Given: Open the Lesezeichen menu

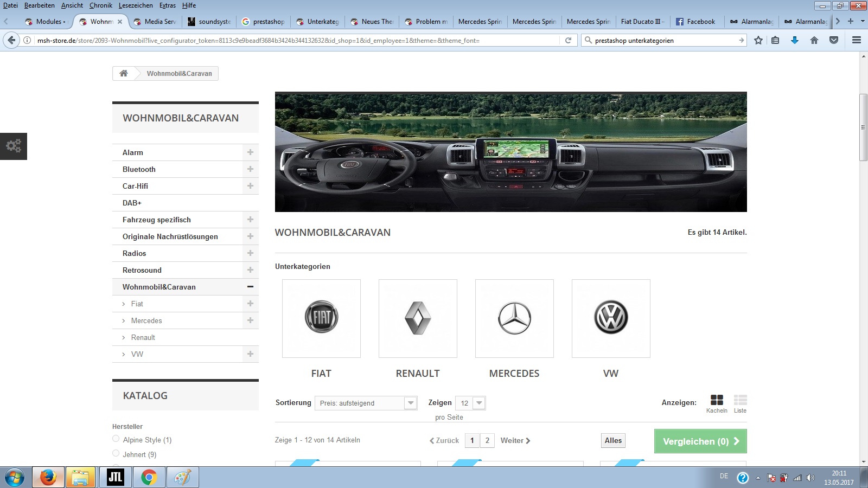Looking at the screenshot, I should 136,5.
